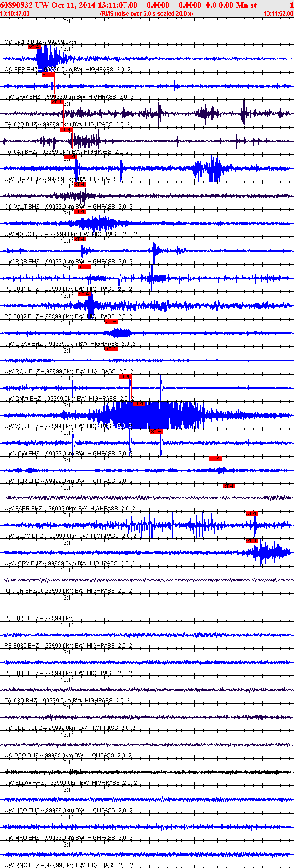Click the pick flag on the UW.JCW trace
Viewport: 294px width, 868px height.
coord(215,459)
